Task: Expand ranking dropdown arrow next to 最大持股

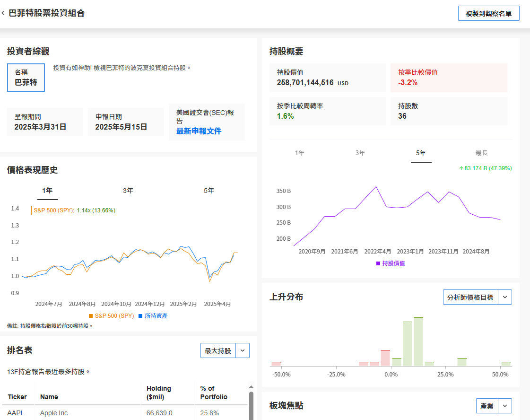Action: (x=243, y=350)
